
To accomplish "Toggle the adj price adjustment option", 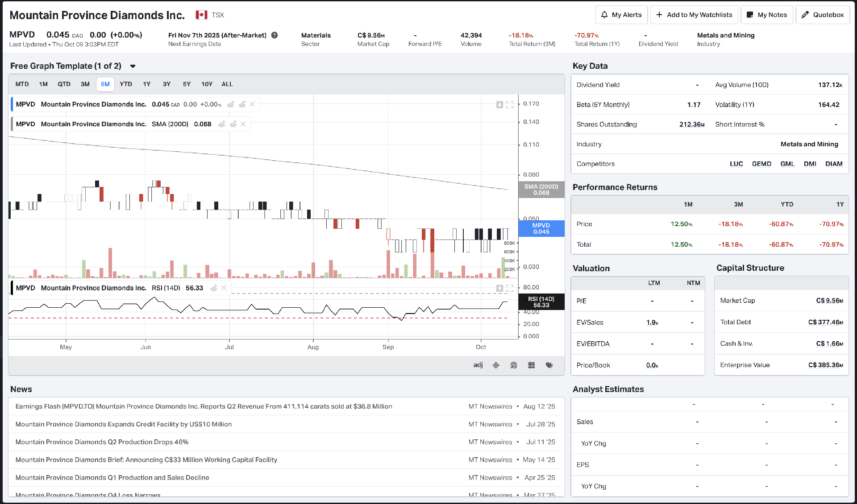I will point(478,365).
